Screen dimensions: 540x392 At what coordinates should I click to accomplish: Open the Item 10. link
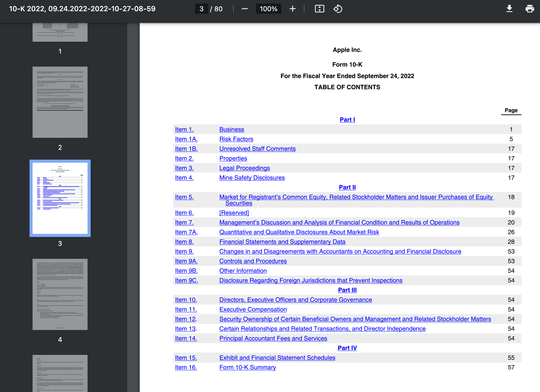point(186,300)
